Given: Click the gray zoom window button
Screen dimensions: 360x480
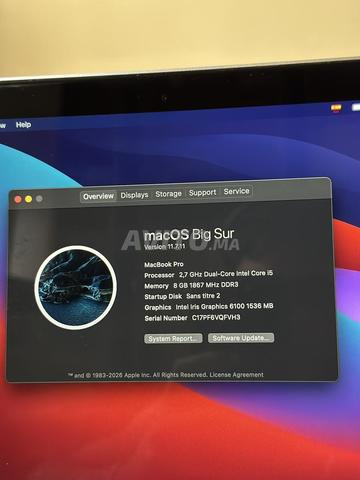Looking at the screenshot, I should coord(39,199).
